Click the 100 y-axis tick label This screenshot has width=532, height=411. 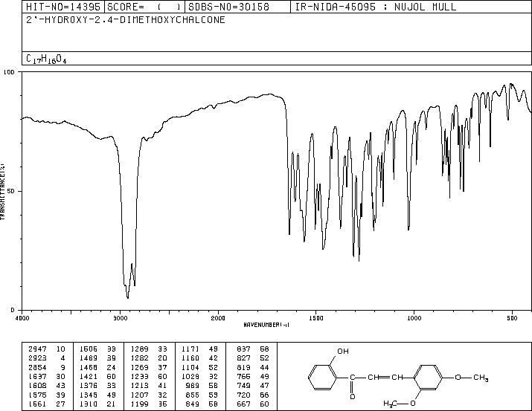[9, 72]
